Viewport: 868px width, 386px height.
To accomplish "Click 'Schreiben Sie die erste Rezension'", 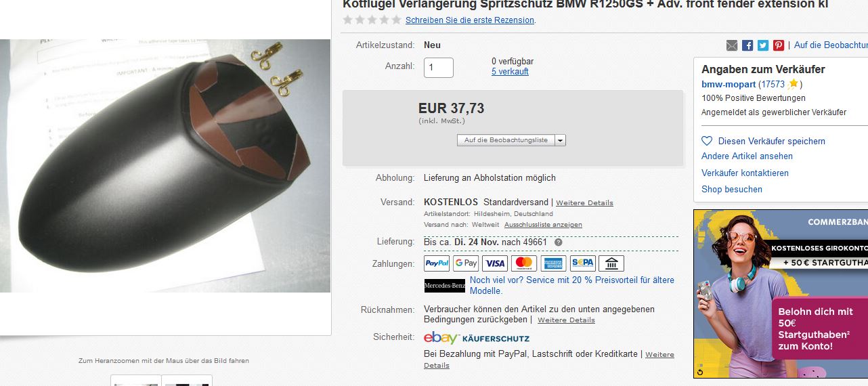I will point(470,20).
